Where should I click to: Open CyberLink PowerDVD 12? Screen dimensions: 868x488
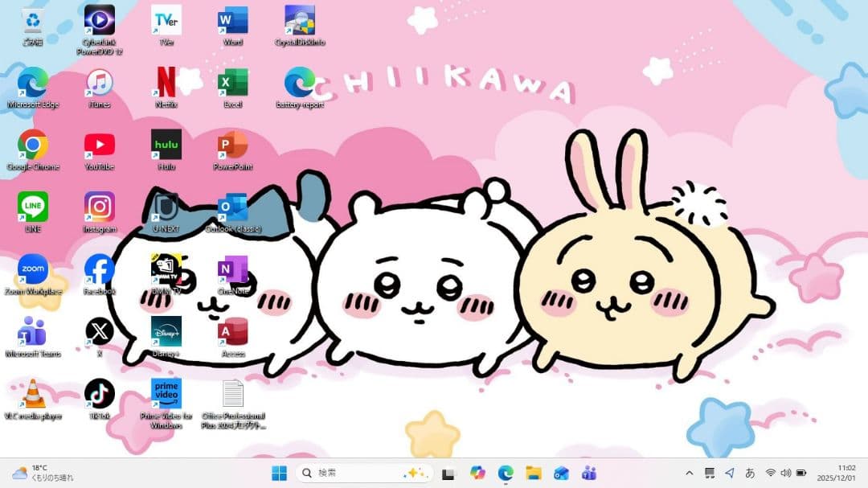[x=98, y=20]
